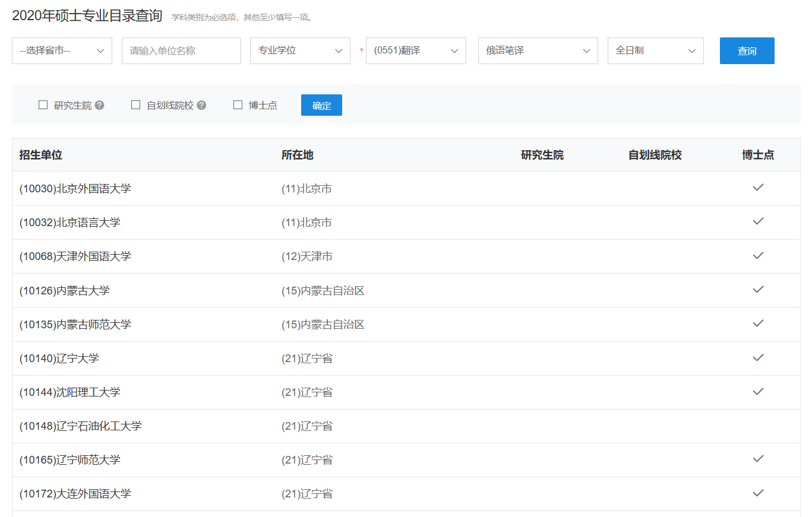812x517 pixels.
Task: Open the 全日制 study mode dropdown
Action: 656,50
